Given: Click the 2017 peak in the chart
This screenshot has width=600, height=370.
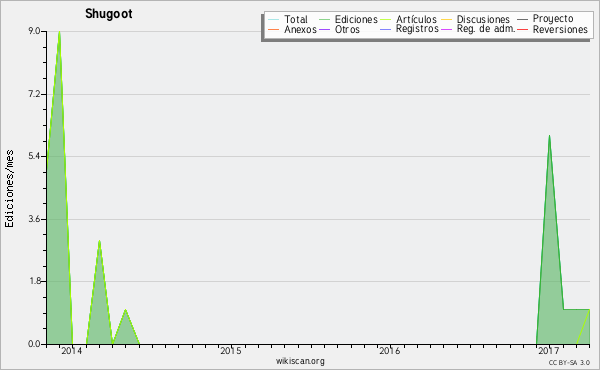Looking at the screenshot, I should click(x=549, y=136).
